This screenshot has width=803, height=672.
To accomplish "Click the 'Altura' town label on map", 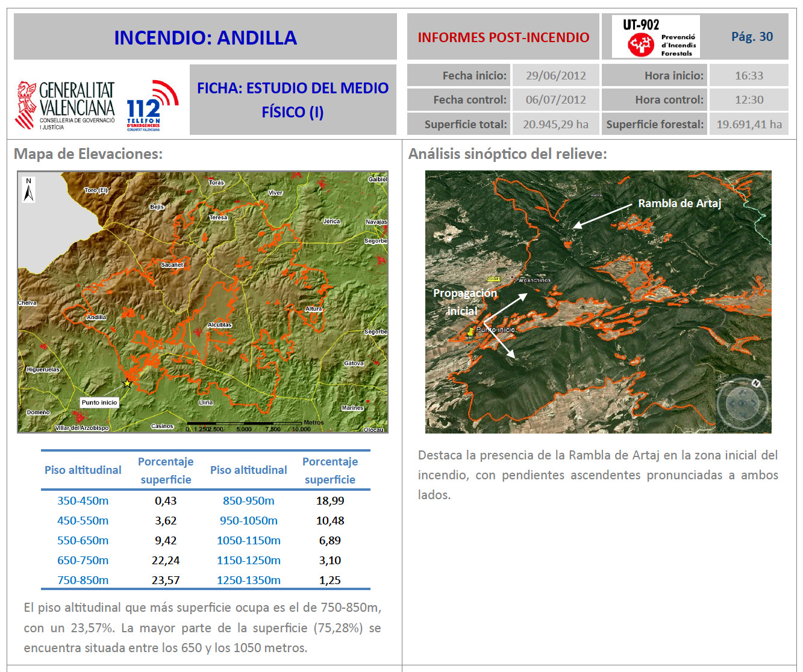I will tap(313, 309).
